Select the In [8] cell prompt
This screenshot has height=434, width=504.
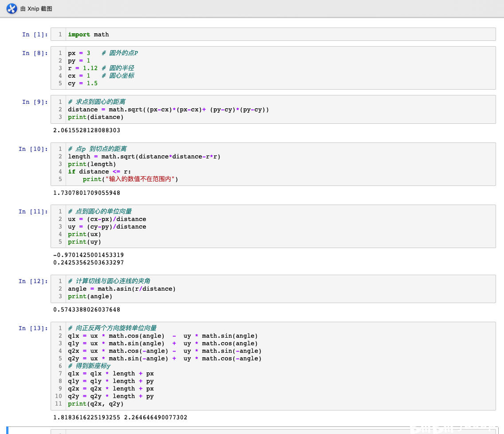point(35,53)
